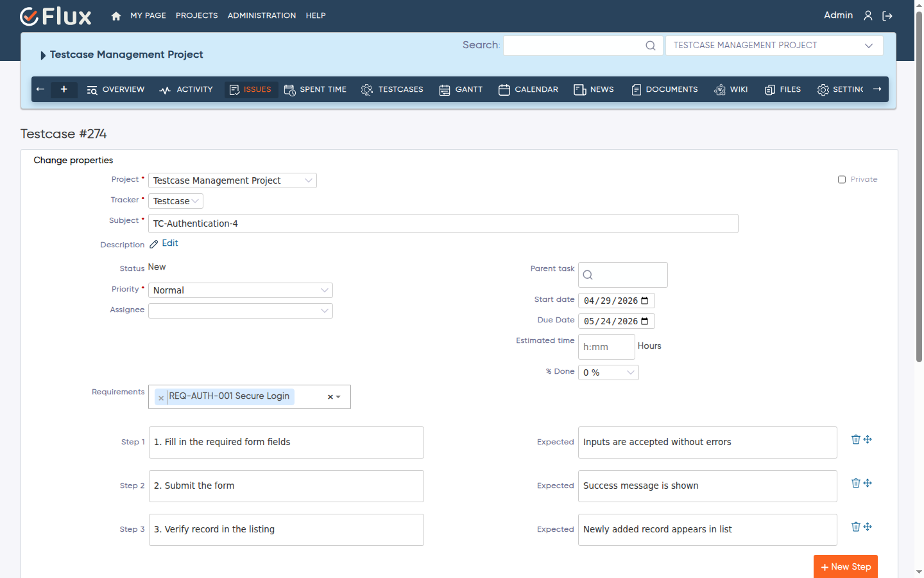Click the home icon in top bar
The width and height of the screenshot is (924, 578).
[116, 16]
